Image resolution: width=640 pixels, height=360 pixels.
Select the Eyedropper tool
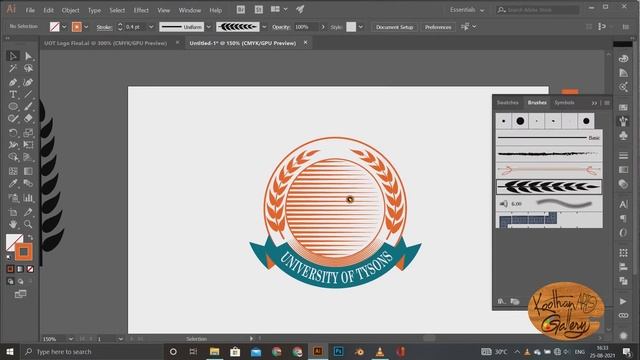pyautogui.click(x=13, y=184)
